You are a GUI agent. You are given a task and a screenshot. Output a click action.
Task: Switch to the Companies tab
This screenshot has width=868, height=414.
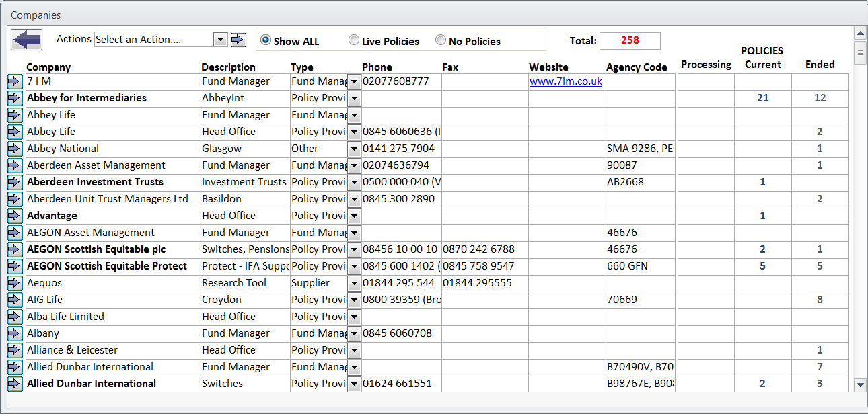coord(36,15)
